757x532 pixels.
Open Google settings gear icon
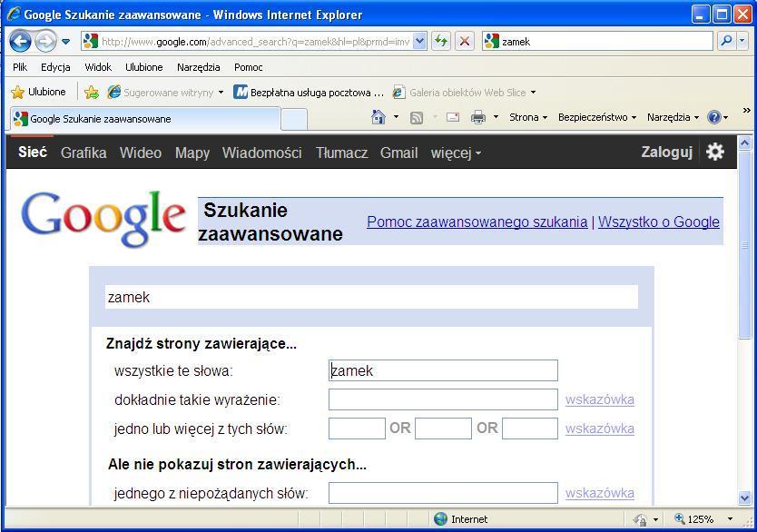click(715, 153)
